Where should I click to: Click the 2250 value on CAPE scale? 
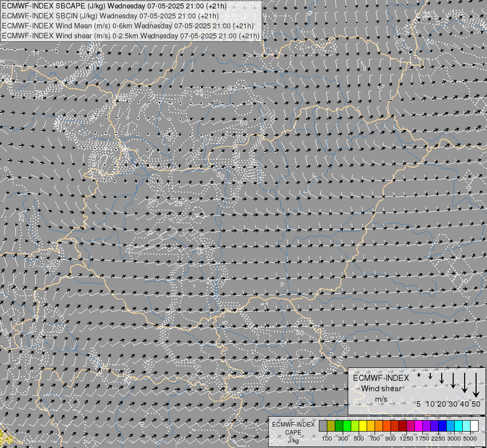pyautogui.click(x=438, y=439)
